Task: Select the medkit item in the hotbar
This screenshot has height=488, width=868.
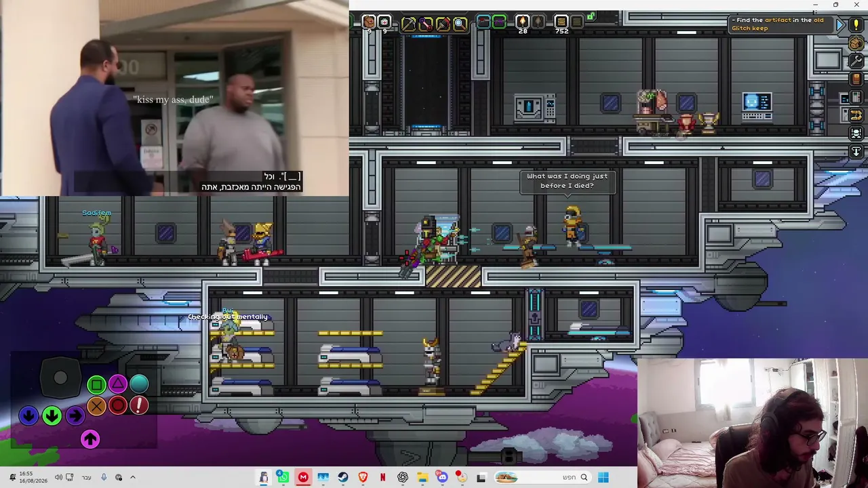Action: click(384, 22)
